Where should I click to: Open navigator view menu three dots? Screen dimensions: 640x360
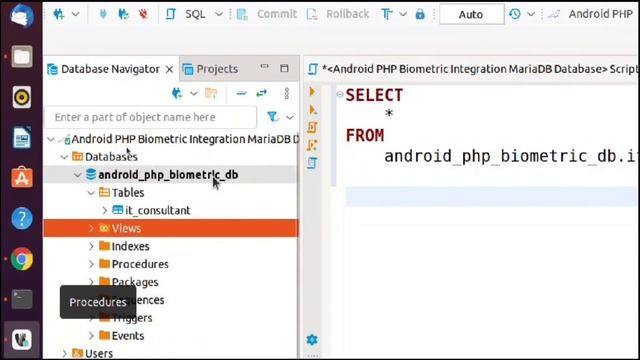coord(287,93)
